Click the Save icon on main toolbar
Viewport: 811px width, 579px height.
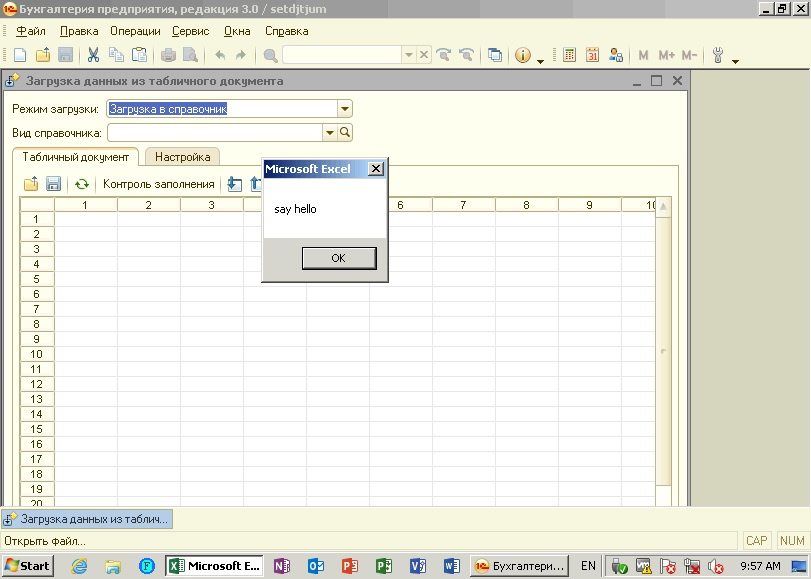(65, 56)
